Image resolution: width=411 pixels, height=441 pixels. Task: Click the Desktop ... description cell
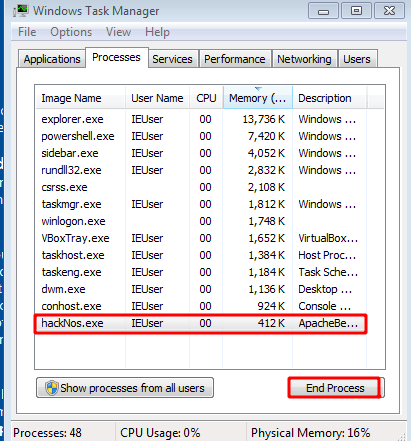325,289
